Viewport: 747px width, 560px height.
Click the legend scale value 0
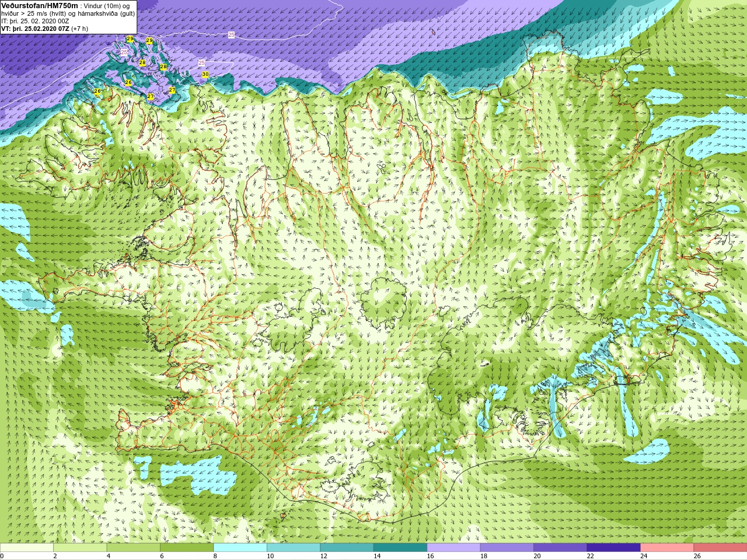pyautogui.click(x=2, y=556)
